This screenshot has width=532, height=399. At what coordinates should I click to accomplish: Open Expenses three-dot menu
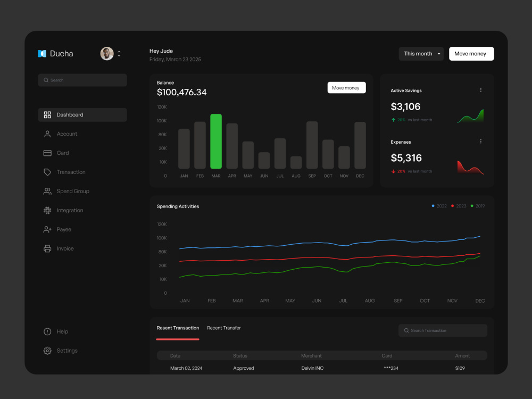[481, 142]
